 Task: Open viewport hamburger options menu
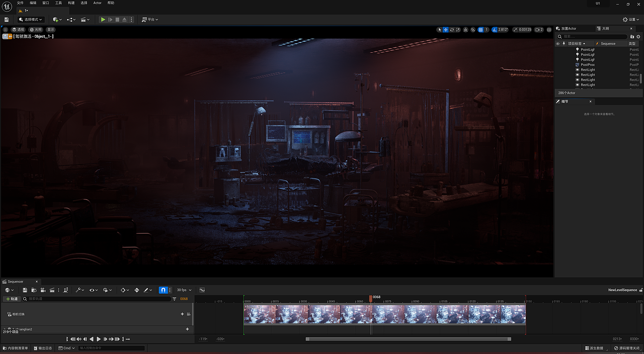tap(6, 30)
